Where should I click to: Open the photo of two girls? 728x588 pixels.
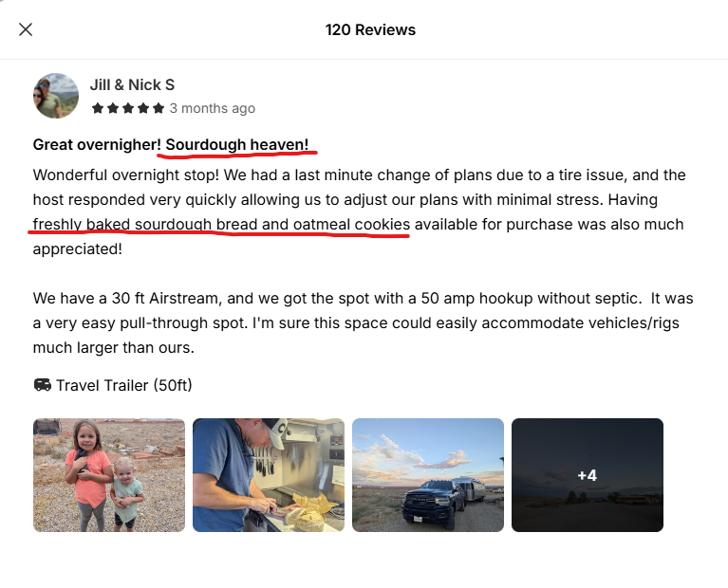tap(109, 475)
